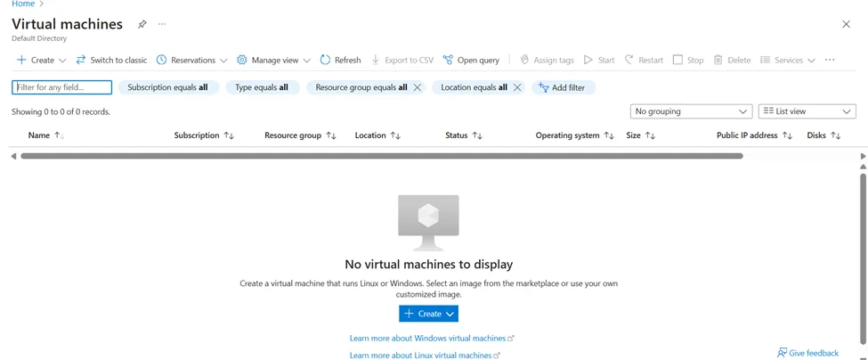Sort by Size column
The height and width of the screenshot is (360, 868).
(640, 135)
